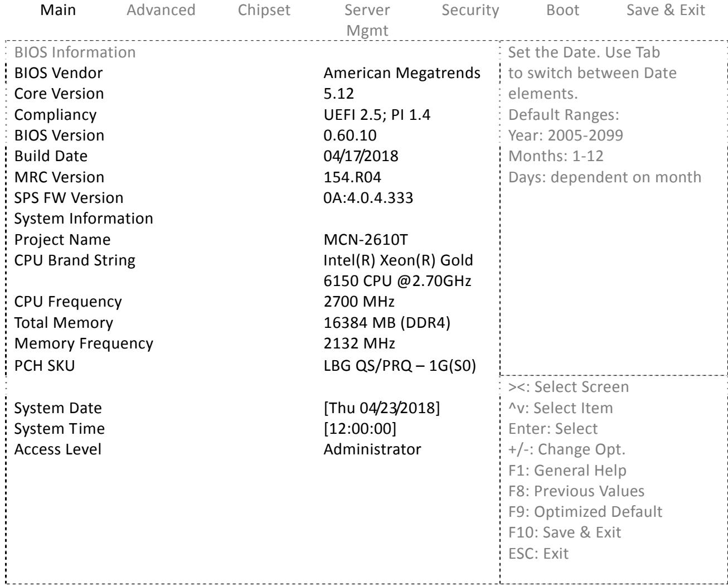Open the Advanced tab
The height and width of the screenshot is (586, 728).
coord(161,10)
